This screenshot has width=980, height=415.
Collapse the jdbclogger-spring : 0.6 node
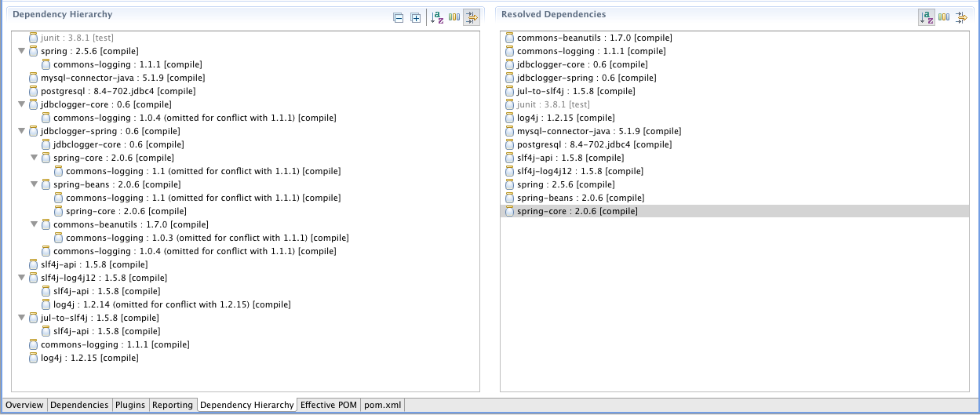click(21, 131)
